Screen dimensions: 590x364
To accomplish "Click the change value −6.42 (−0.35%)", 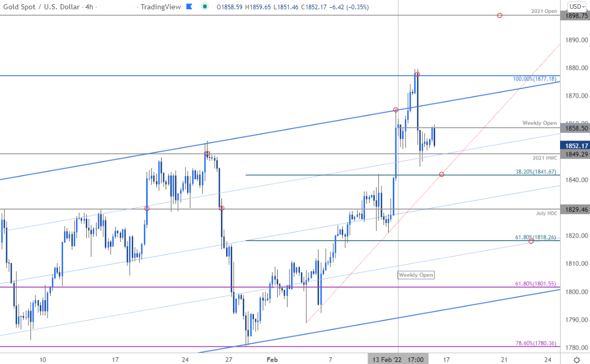I will 348,7.
